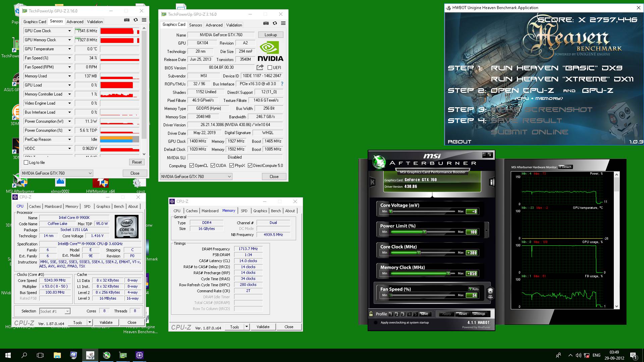Image resolution: width=644 pixels, height=362 pixels.
Task: Click Lookup button in GPU-Z
Action: pyautogui.click(x=271, y=35)
